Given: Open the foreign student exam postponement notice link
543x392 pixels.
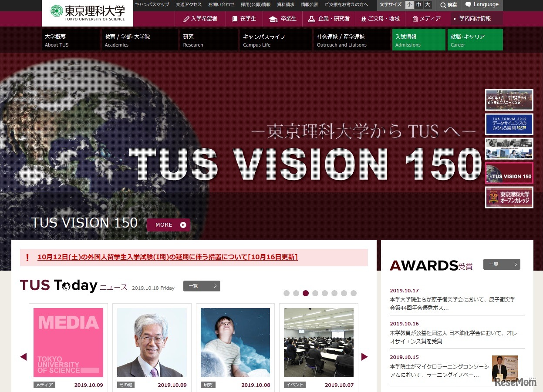Looking at the screenshot, I should (169, 257).
